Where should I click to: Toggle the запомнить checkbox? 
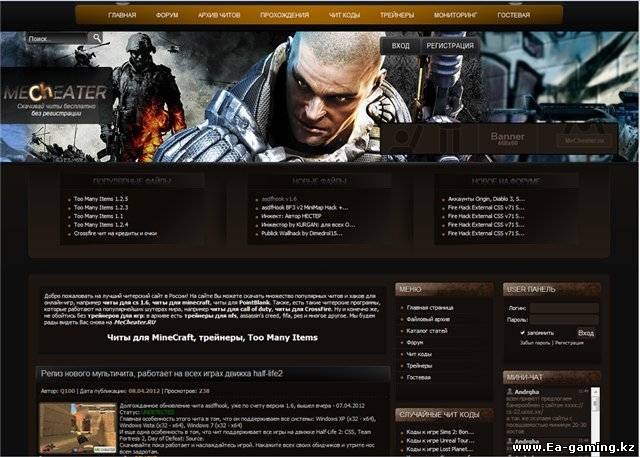pyautogui.click(x=523, y=333)
